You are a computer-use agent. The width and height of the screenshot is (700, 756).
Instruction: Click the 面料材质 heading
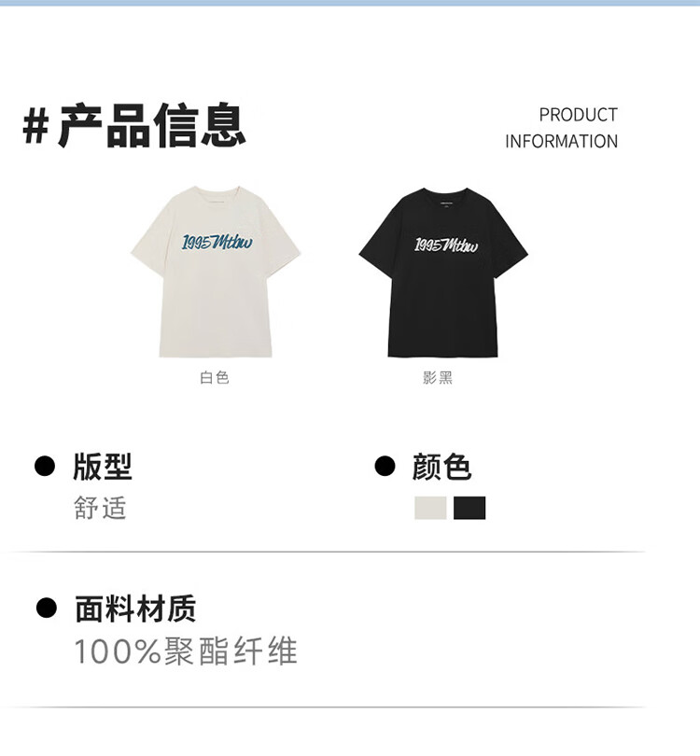click(135, 609)
